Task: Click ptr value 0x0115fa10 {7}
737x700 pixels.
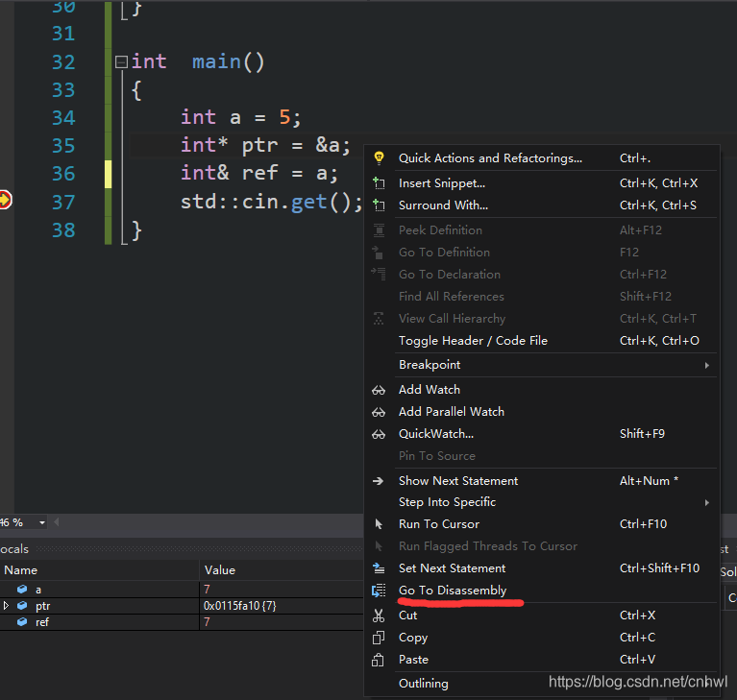Action: click(239, 606)
